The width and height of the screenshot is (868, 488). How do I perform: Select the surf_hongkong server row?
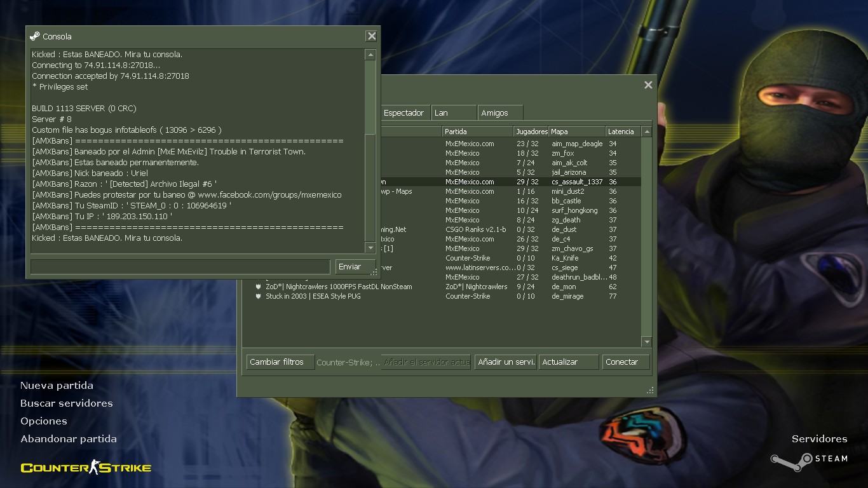pos(510,210)
